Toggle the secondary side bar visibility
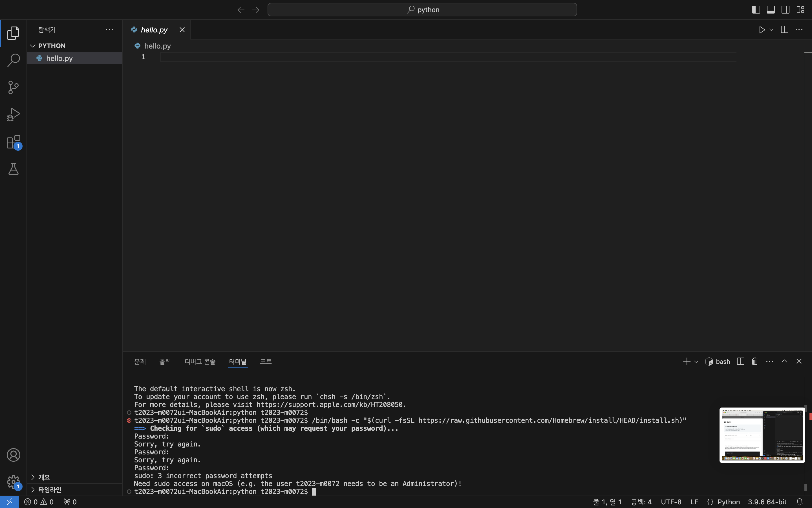Image resolution: width=812 pixels, height=508 pixels. coord(785,10)
